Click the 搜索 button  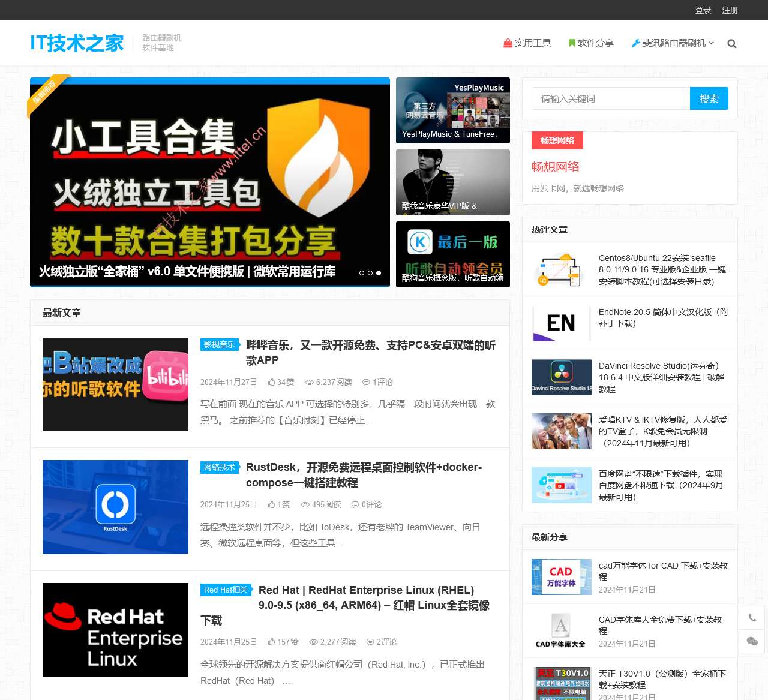click(709, 98)
